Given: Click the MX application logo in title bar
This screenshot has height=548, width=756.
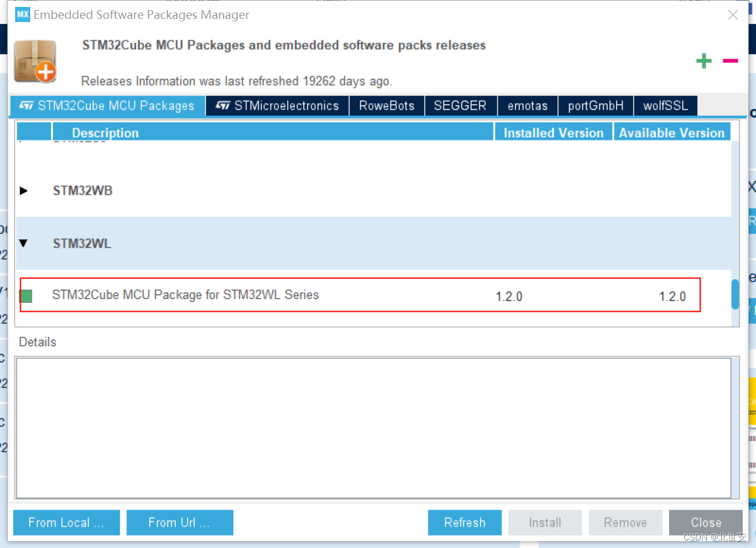Looking at the screenshot, I should tap(23, 14).
